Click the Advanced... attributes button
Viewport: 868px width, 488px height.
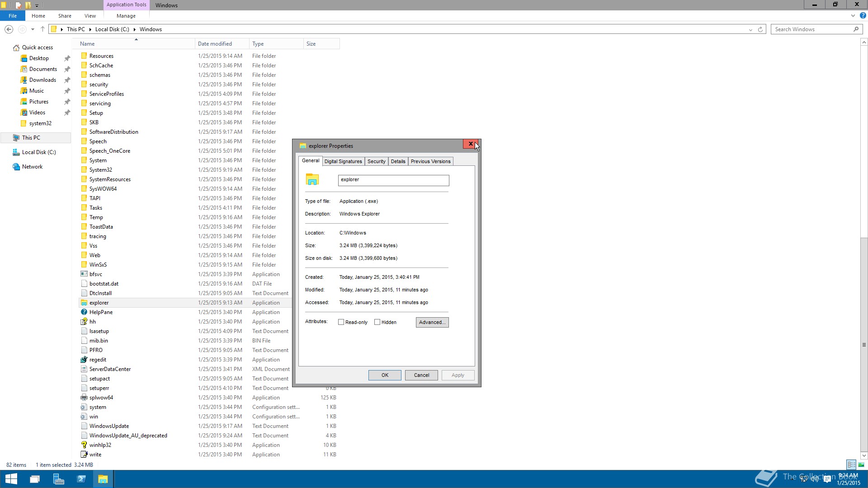[432, 322]
